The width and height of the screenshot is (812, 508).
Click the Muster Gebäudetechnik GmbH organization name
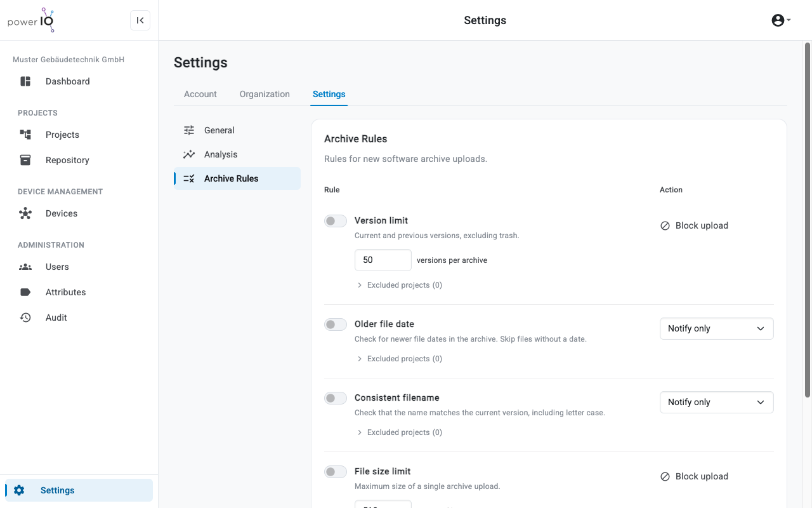[69, 60]
